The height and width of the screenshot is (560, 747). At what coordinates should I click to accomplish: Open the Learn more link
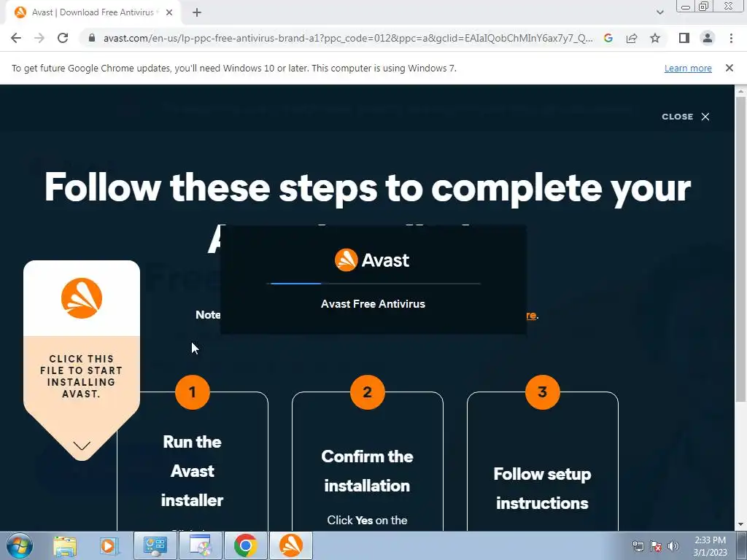(x=688, y=68)
